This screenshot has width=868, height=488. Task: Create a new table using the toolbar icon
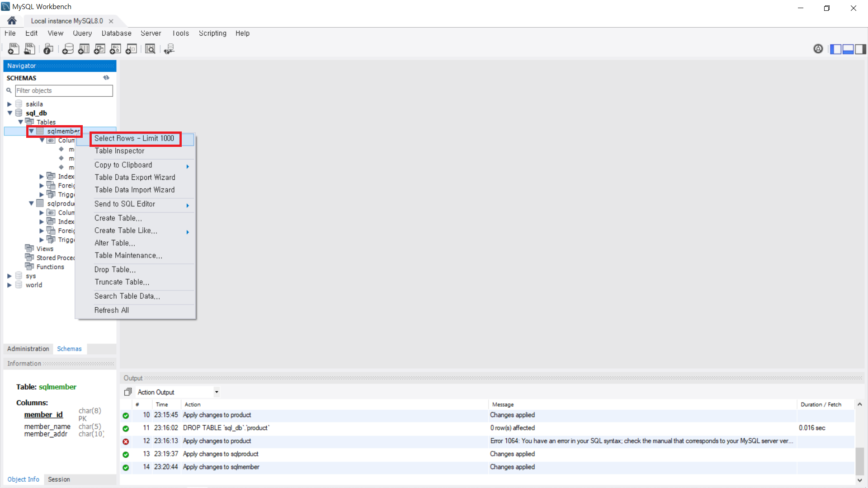click(84, 49)
